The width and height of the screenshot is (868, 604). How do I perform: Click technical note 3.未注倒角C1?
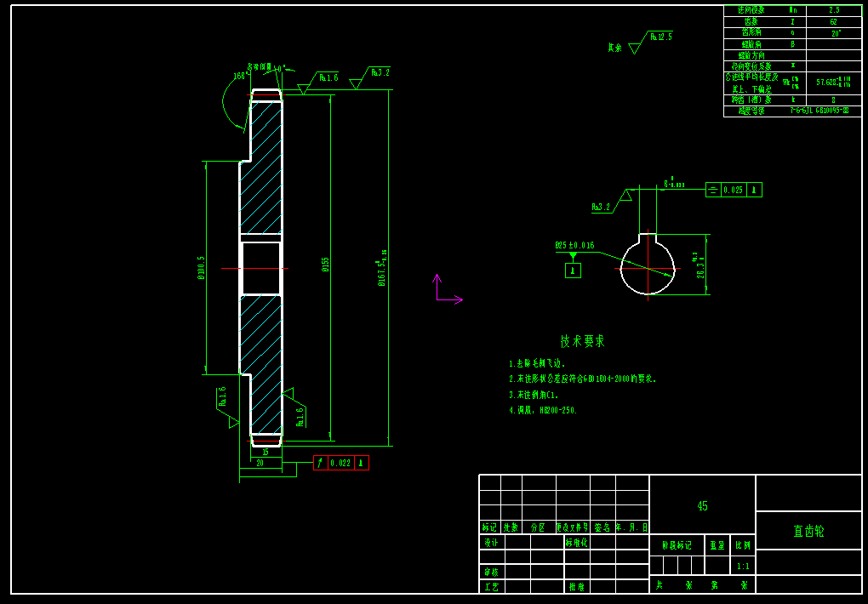point(534,395)
